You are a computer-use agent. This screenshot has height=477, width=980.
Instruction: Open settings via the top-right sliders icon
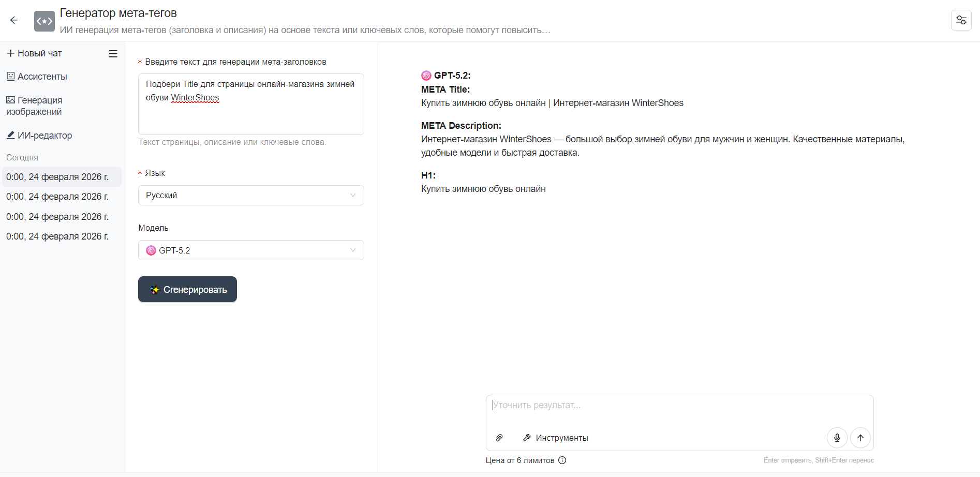[x=961, y=20]
